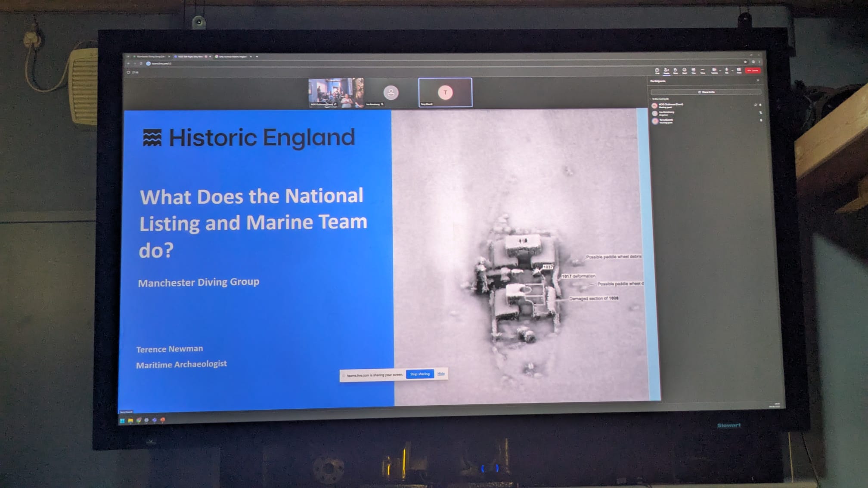This screenshot has height=488, width=868.
Task: Click 'Maritime Archaeologist' text on slide
Action: pyautogui.click(x=181, y=364)
